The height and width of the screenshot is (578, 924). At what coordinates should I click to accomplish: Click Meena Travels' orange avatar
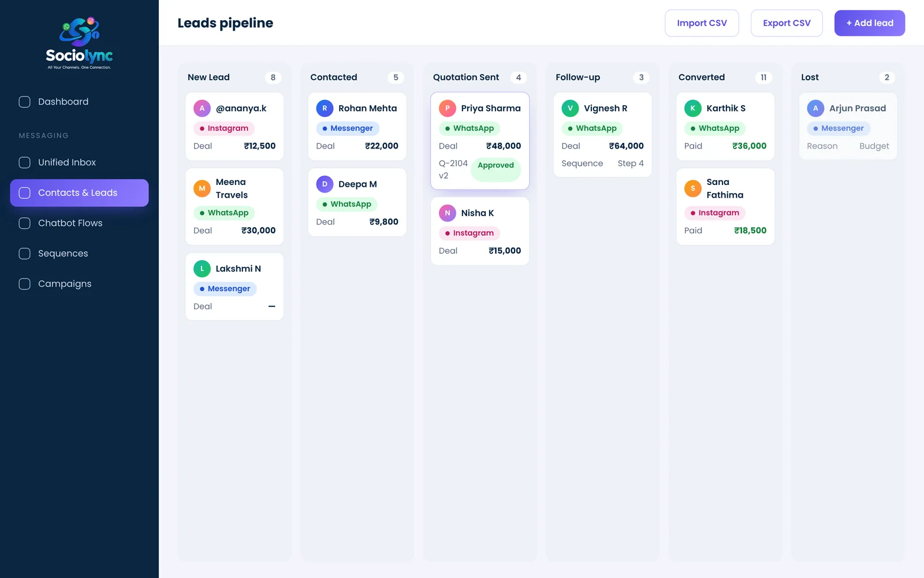click(202, 188)
